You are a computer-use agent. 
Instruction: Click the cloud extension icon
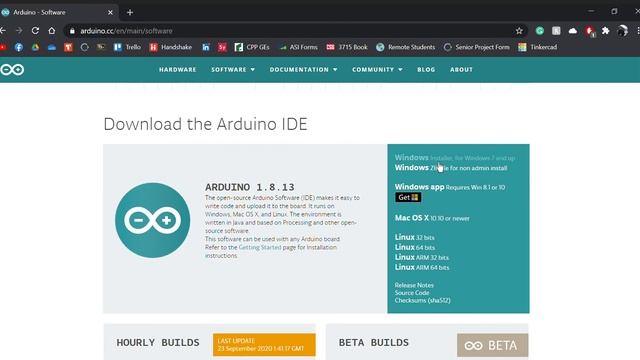click(573, 31)
